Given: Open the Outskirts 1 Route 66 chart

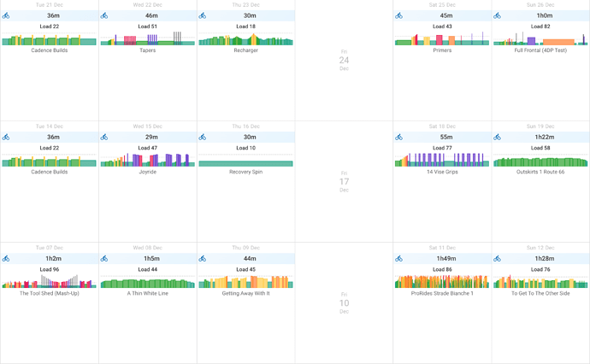Looking at the screenshot, I should tap(540, 160).
